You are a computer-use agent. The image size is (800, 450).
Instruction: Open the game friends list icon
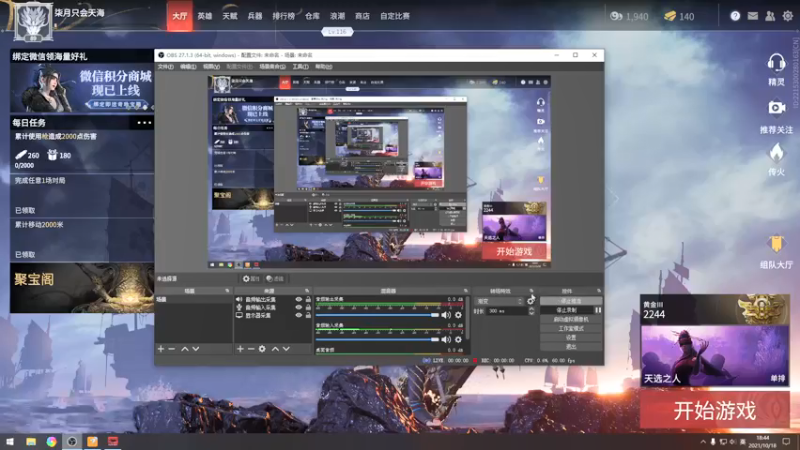(x=770, y=16)
